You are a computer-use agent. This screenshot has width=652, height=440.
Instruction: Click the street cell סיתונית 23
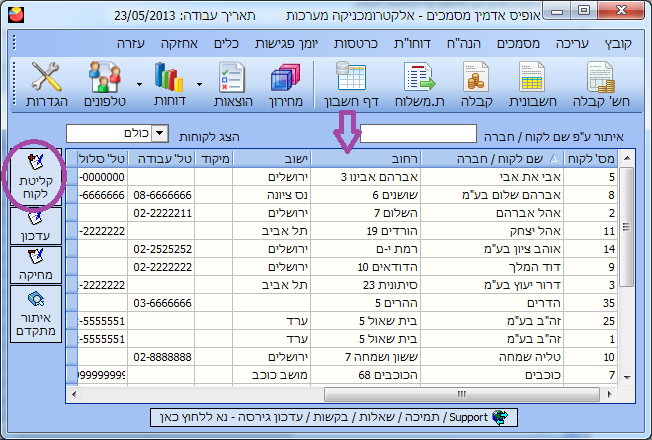coord(366,285)
